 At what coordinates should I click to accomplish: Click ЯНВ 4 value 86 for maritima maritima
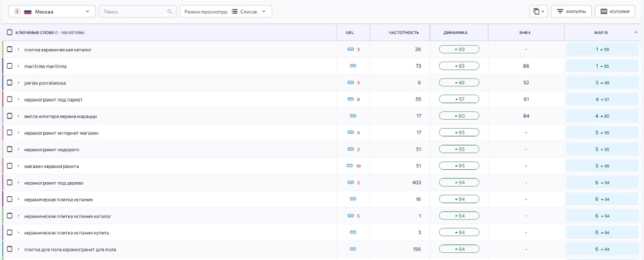[x=526, y=66]
